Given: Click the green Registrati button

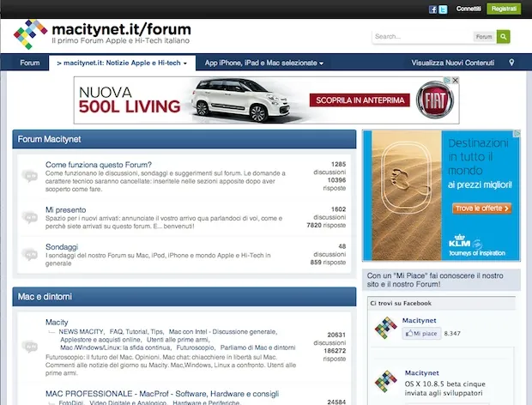Looking at the screenshot, I should point(504,9).
